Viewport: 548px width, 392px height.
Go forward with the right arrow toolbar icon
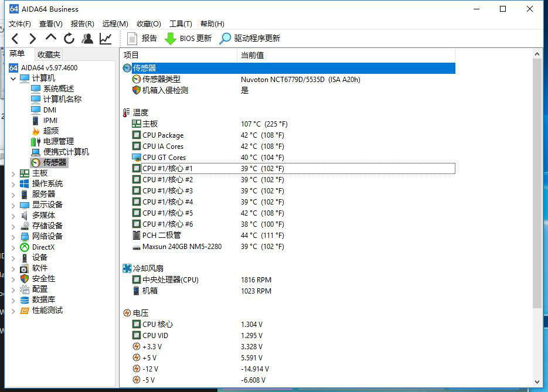pyautogui.click(x=32, y=39)
